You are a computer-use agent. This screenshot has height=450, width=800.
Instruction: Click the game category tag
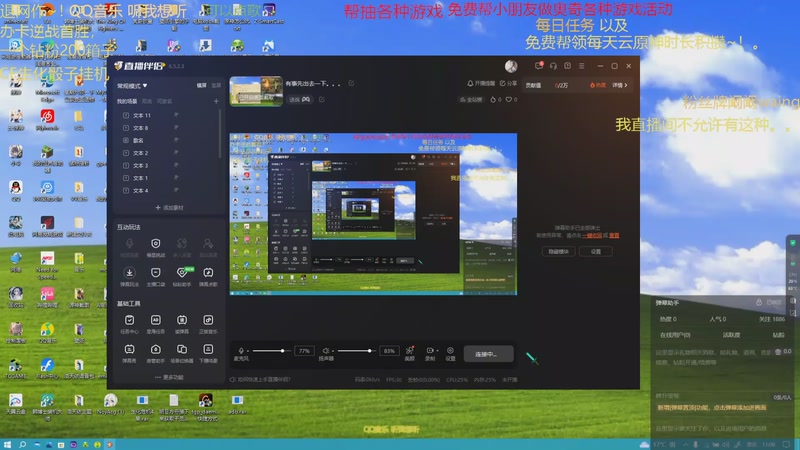300,99
